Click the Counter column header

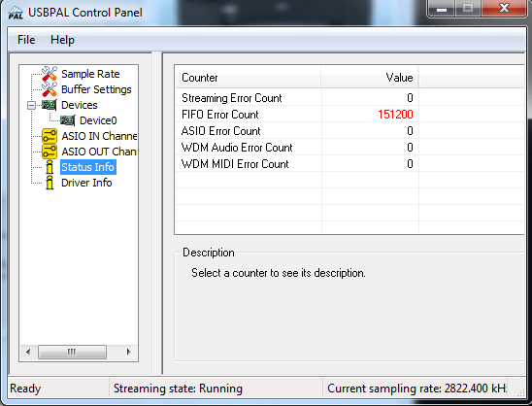point(248,78)
